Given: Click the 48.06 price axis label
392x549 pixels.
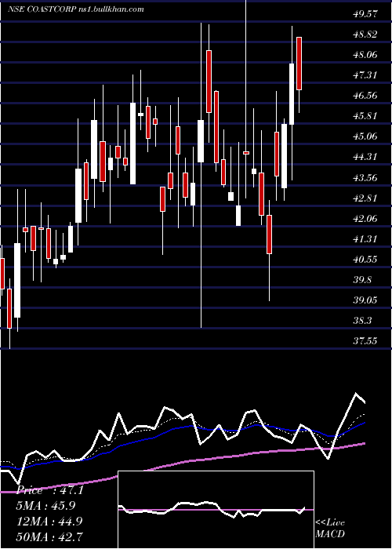Looking at the screenshot, I should (x=365, y=55).
